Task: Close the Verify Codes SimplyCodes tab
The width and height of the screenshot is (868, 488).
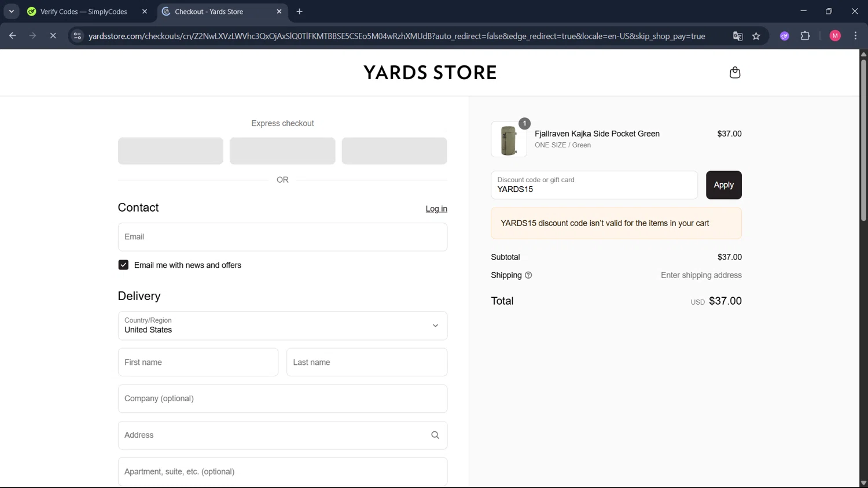Action: (x=145, y=12)
